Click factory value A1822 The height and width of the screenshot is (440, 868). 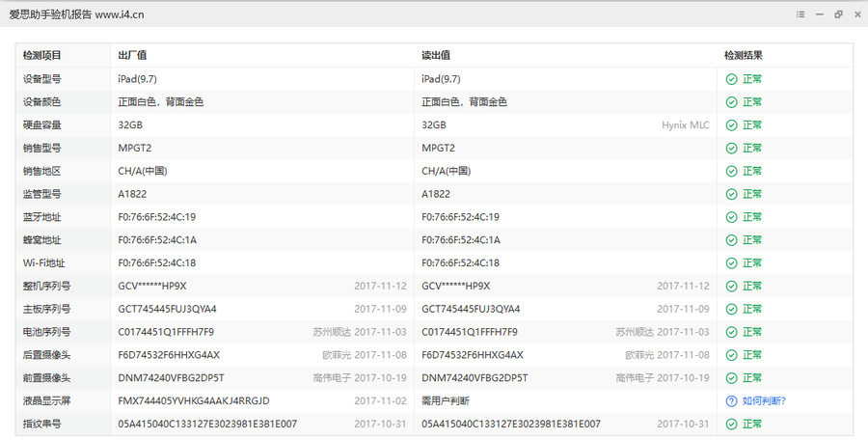click(132, 194)
